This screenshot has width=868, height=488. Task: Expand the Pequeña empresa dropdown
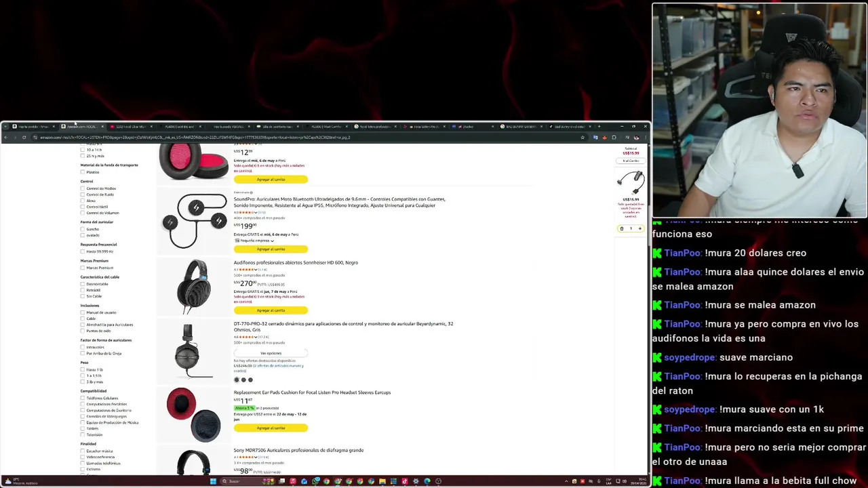coord(254,241)
